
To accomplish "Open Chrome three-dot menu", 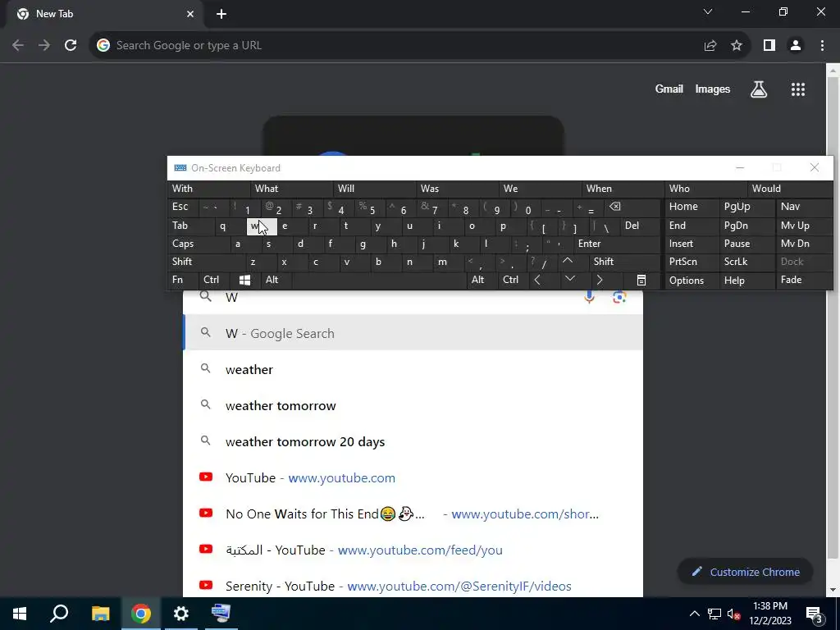I will point(822,46).
